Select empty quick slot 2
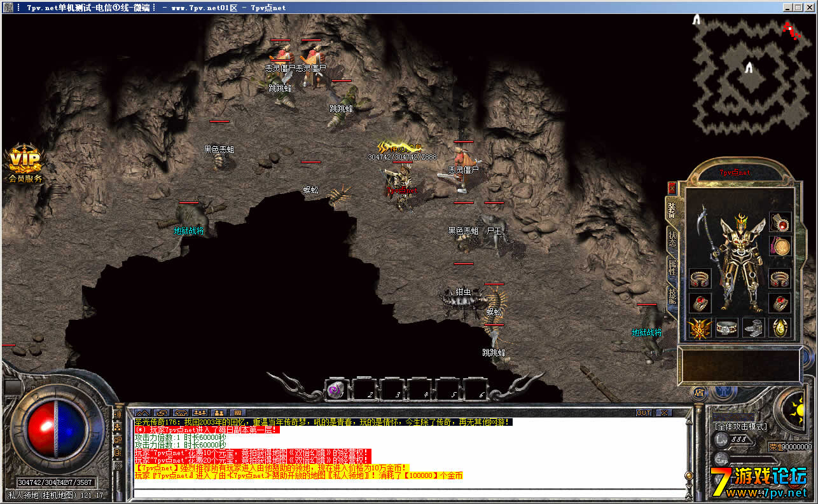Screen dimensions: 818x504 click(x=364, y=389)
